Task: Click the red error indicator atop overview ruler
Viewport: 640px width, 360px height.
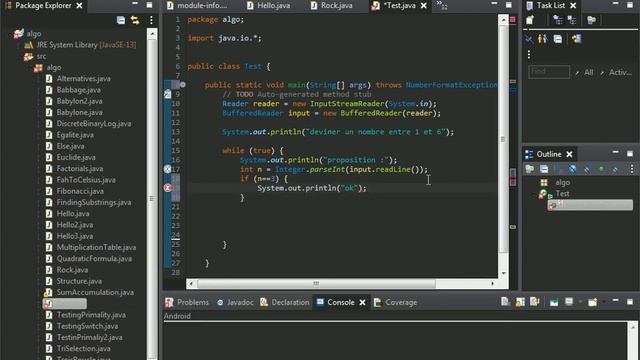Action: click(513, 19)
